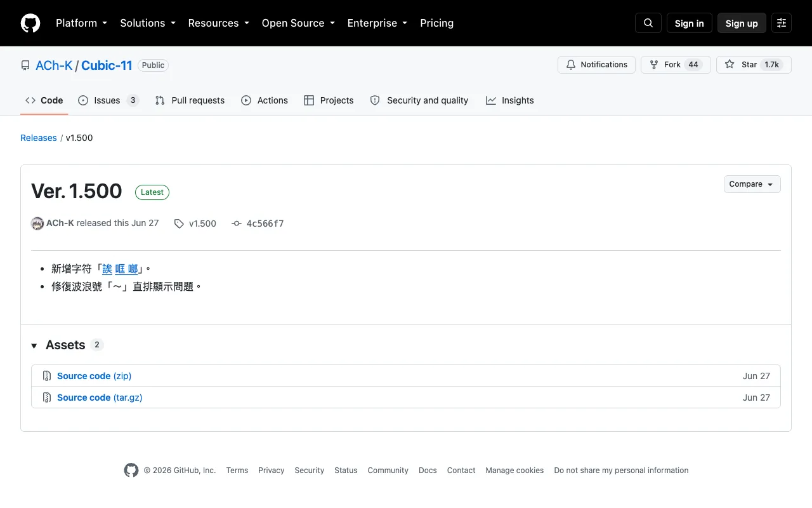Viewport: 812px width, 508px height.
Task: Switch to the Code tab
Action: pyautogui.click(x=44, y=100)
